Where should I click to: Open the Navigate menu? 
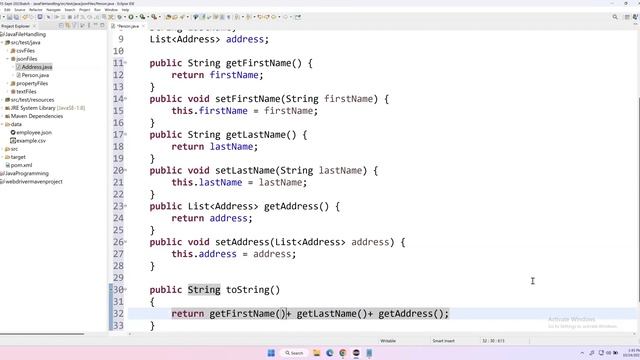click(53, 10)
